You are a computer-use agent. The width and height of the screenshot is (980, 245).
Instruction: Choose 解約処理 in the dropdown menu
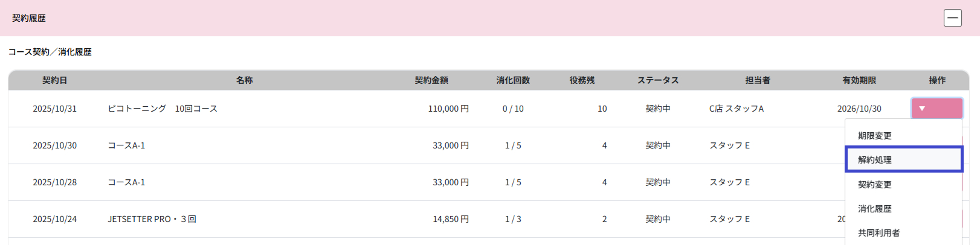pos(874,160)
